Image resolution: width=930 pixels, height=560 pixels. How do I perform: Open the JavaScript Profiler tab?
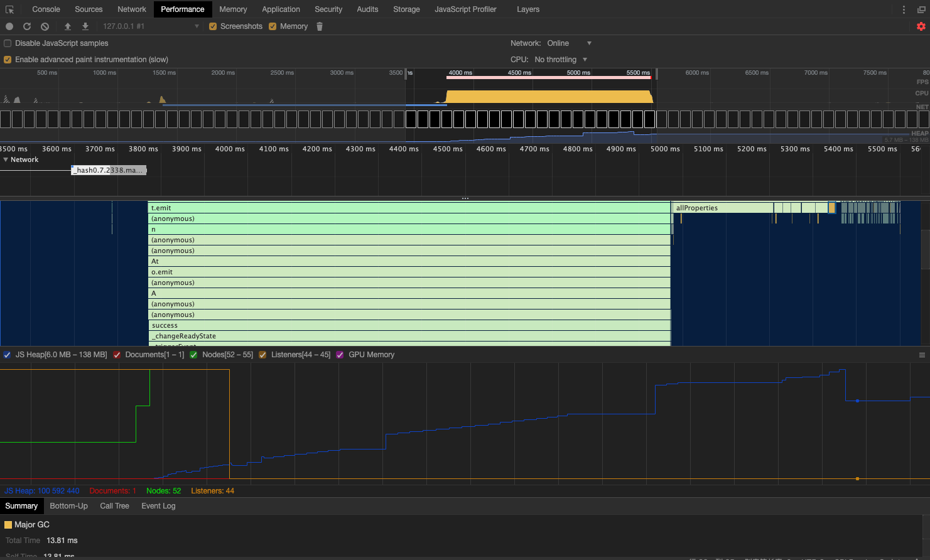466,9
